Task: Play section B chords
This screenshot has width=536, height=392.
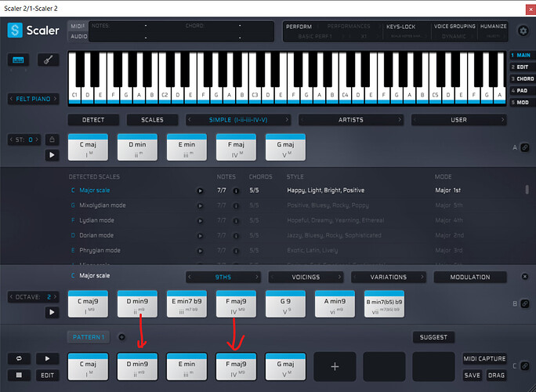Action: pyautogui.click(x=52, y=312)
